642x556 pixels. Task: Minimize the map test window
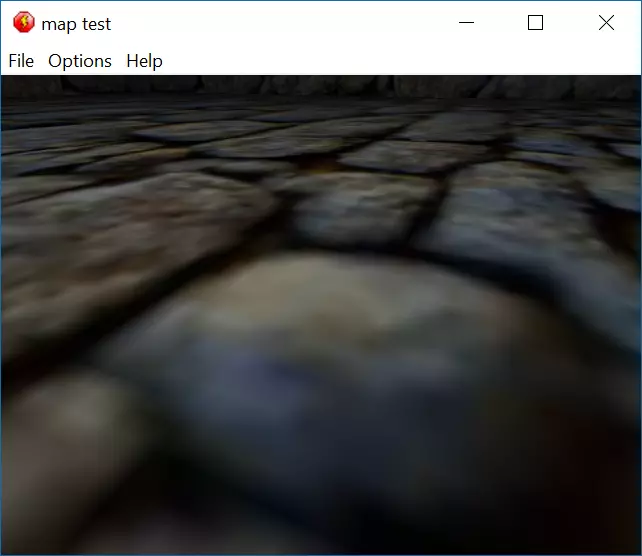(x=466, y=23)
